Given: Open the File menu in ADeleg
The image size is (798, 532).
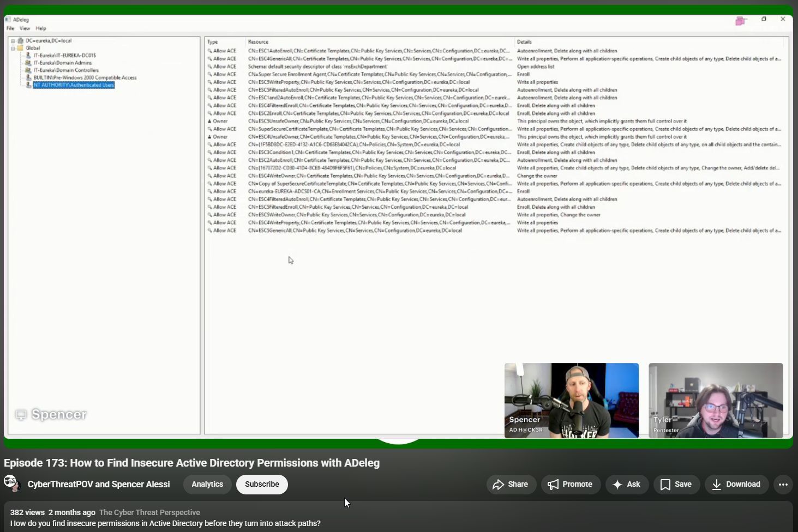Looking at the screenshot, I should point(10,28).
